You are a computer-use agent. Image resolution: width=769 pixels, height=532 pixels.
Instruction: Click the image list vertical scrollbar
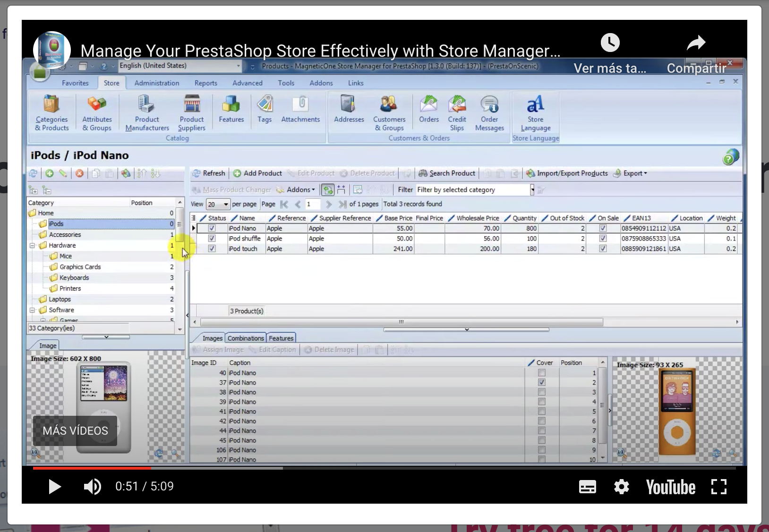pyautogui.click(x=603, y=405)
